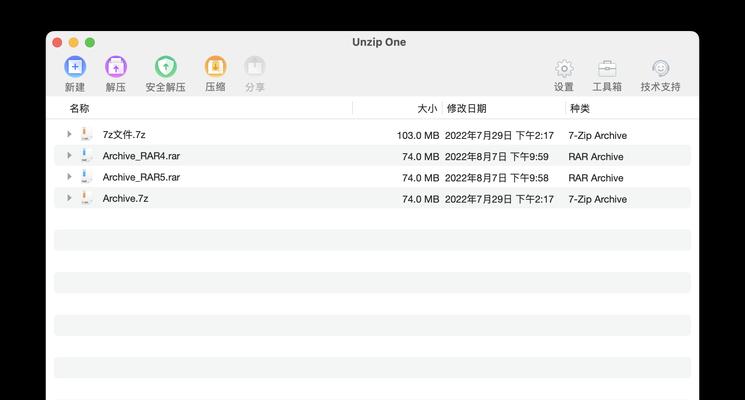The height and width of the screenshot is (400, 745).
Task: Click the 压缩 (Compress) toolbar icon
Action: 215,67
